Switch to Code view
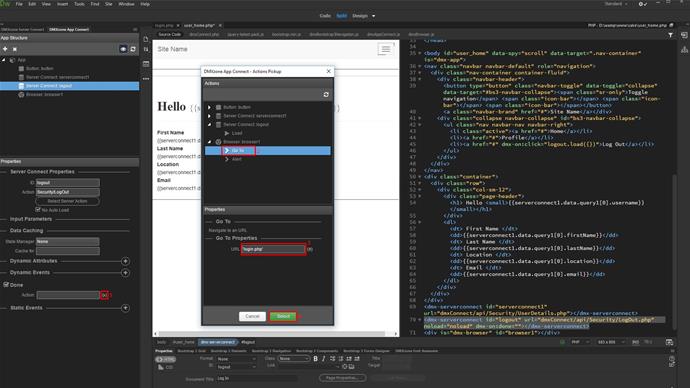This screenshot has height=388, width=690. (x=325, y=16)
